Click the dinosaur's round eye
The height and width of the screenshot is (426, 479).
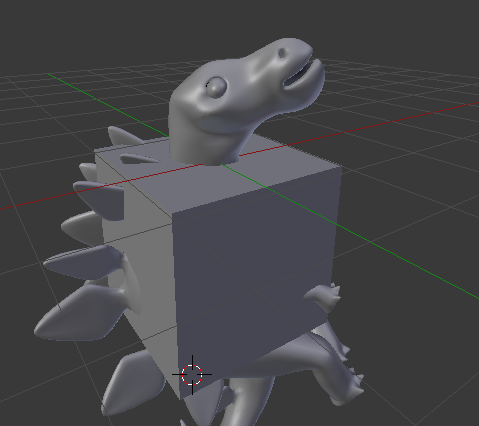click(216, 87)
